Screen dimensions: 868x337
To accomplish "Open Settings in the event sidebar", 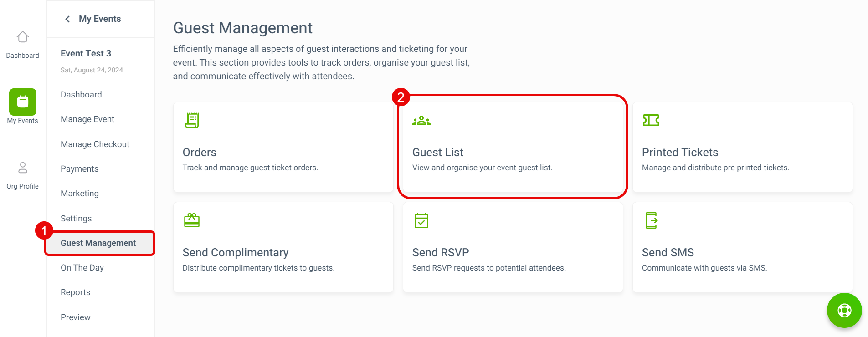I will pyautogui.click(x=76, y=219).
